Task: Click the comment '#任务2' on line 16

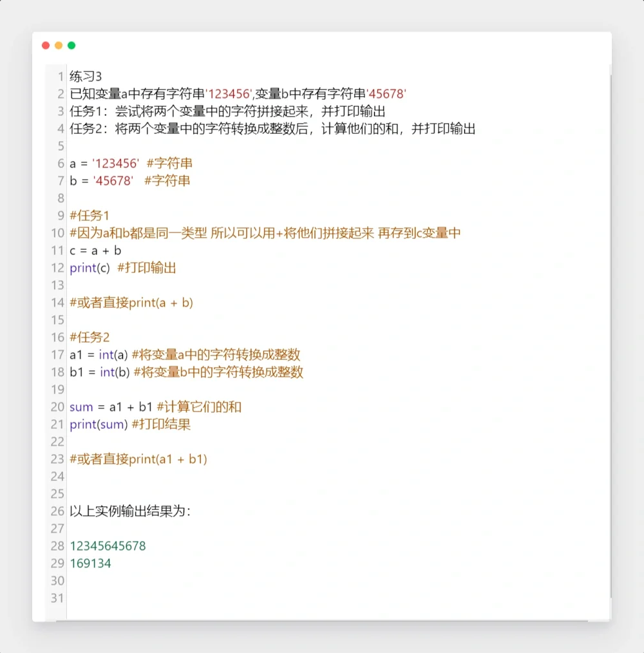Action: point(90,337)
